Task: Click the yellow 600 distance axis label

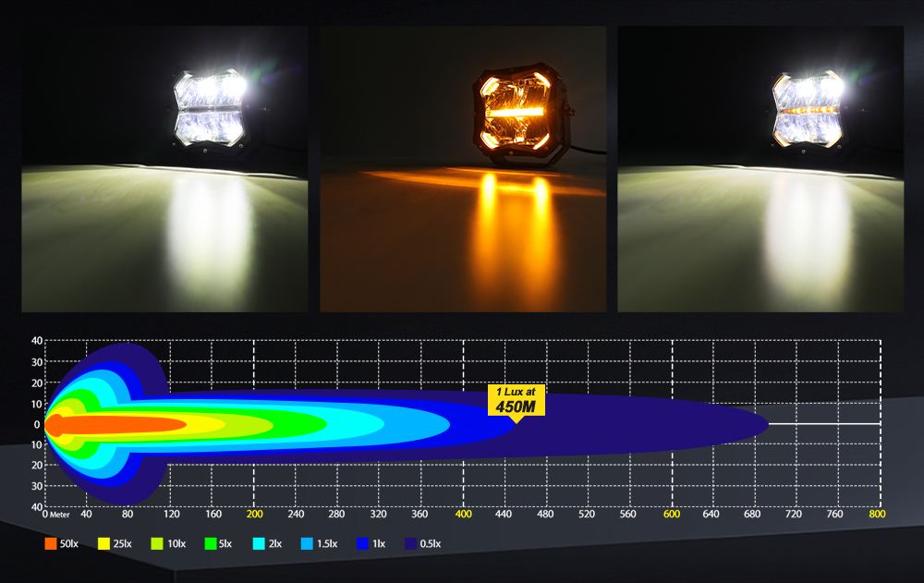Action: click(672, 515)
